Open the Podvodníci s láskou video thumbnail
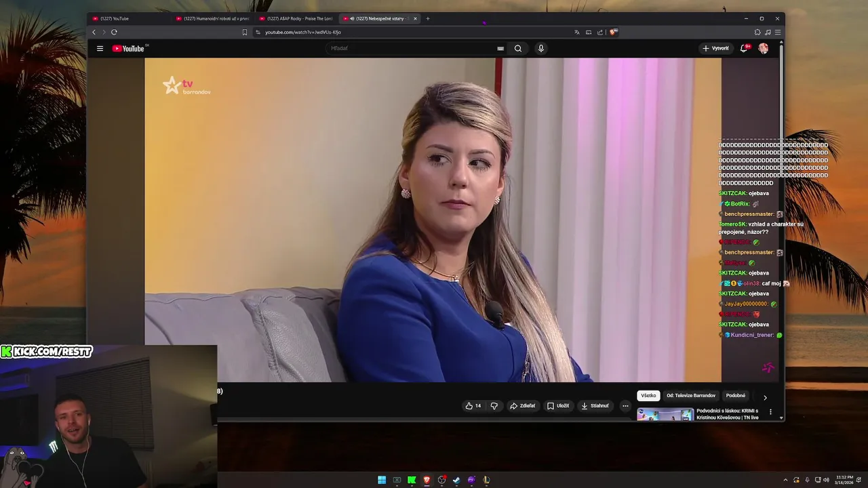Screen dimensions: 868x488 point(665,414)
